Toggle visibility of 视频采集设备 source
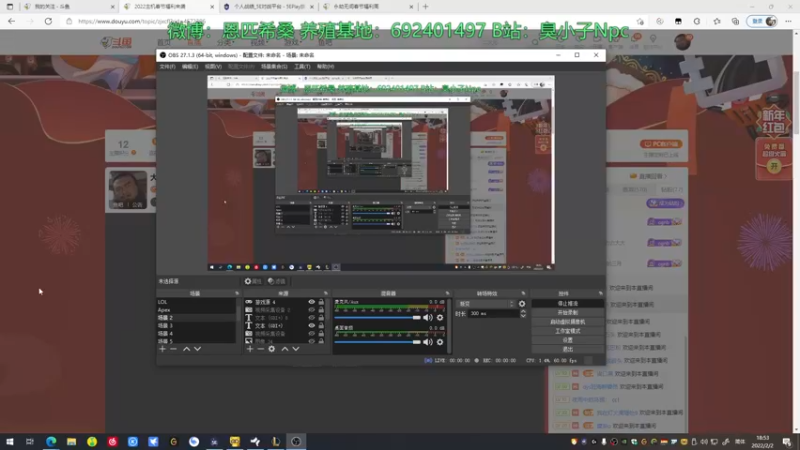 click(x=311, y=333)
